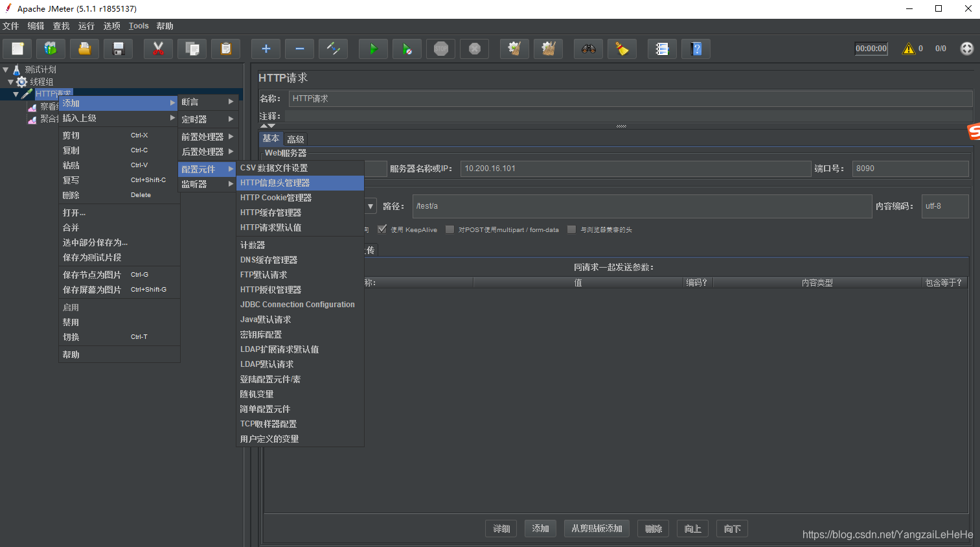
Task: Expand the 定时器 submenu
Action: [x=208, y=119]
